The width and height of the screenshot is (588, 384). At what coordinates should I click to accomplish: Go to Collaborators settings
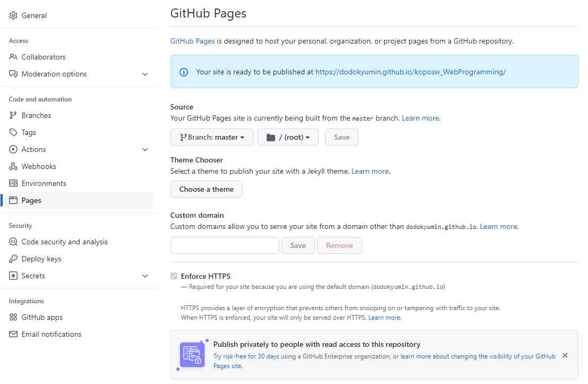tap(79, 57)
